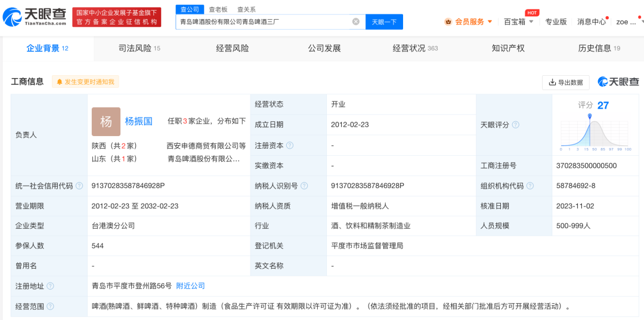Click the help icon next to 注册资本
The image size is (644, 320).
[290, 146]
